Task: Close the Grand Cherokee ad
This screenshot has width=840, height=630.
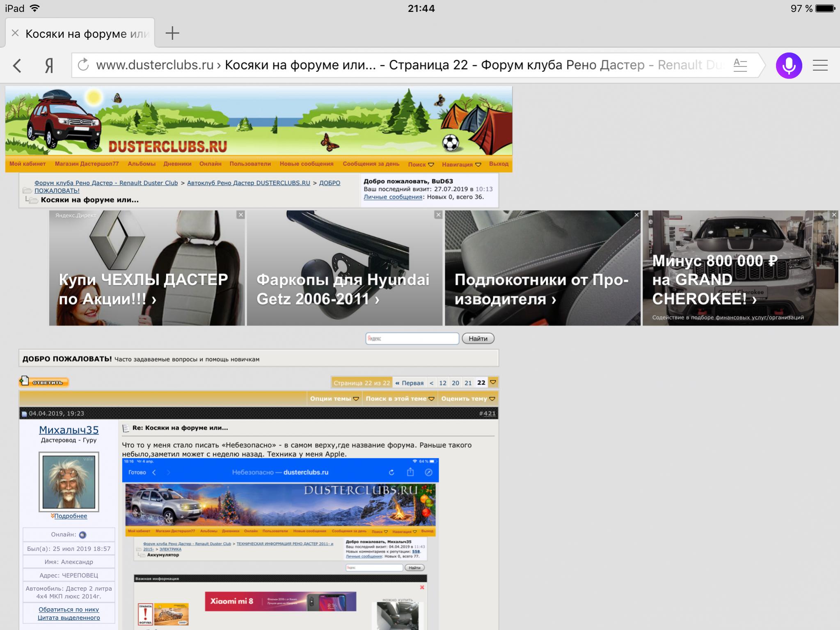Action: (x=834, y=215)
